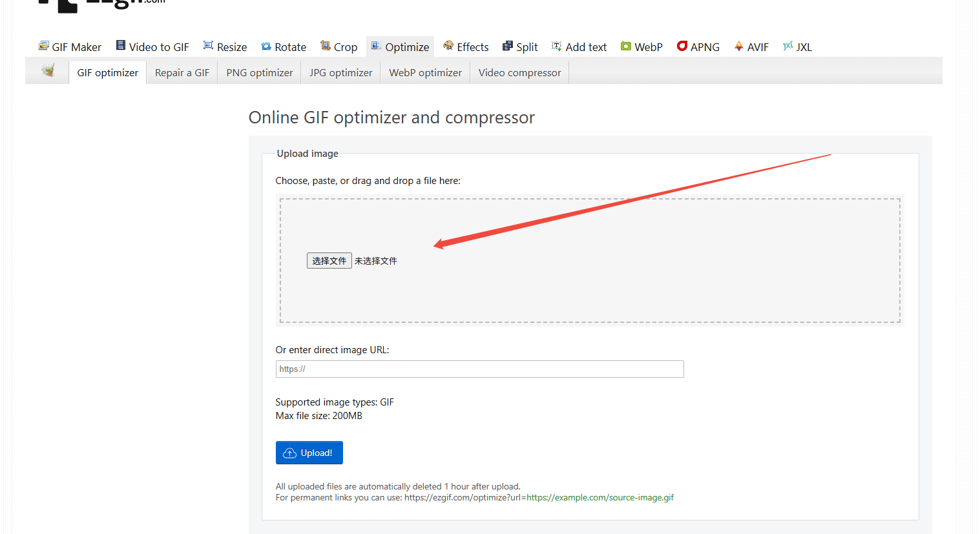Click the Choose, paste, or drag and drop label
This screenshot has width=980, height=534.
coord(368,181)
